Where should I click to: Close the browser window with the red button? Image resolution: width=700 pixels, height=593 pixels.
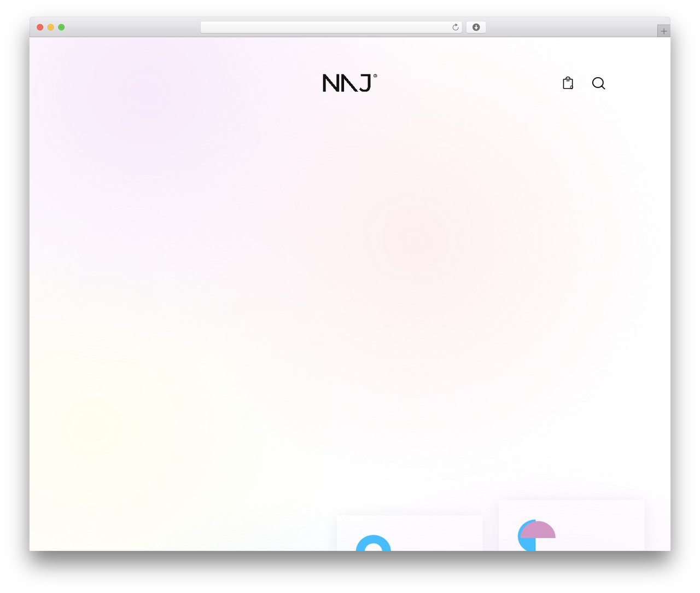[40, 27]
